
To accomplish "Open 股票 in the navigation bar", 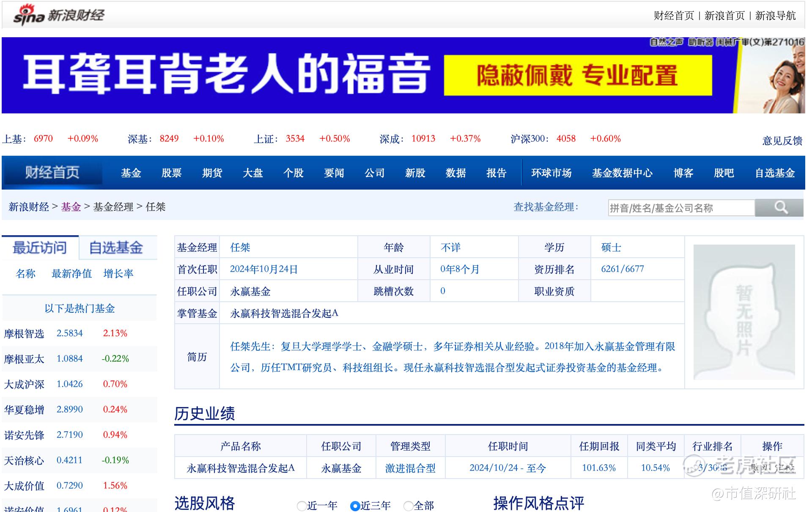I will coord(172,173).
